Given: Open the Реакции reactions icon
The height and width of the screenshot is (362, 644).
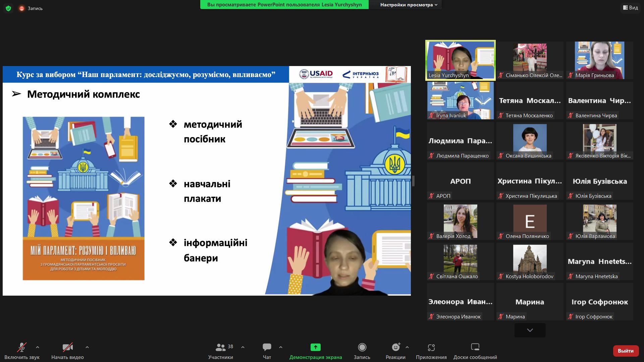Looking at the screenshot, I should [x=396, y=347].
